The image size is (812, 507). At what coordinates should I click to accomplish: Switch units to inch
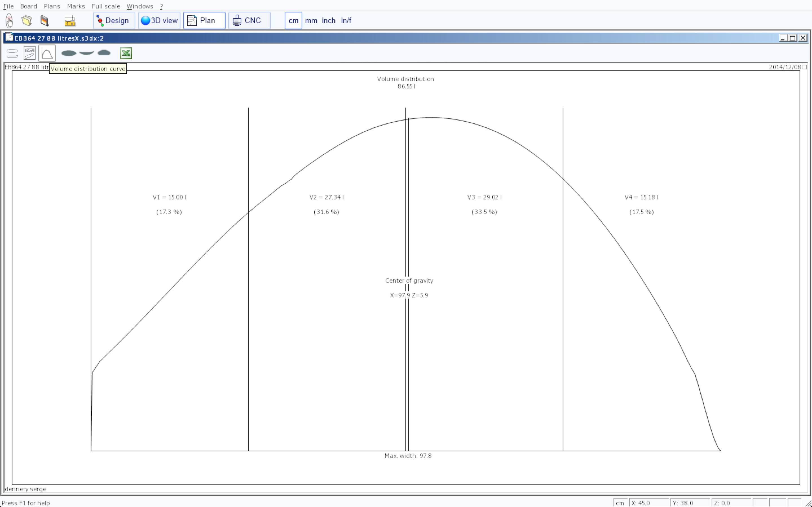[328, 21]
